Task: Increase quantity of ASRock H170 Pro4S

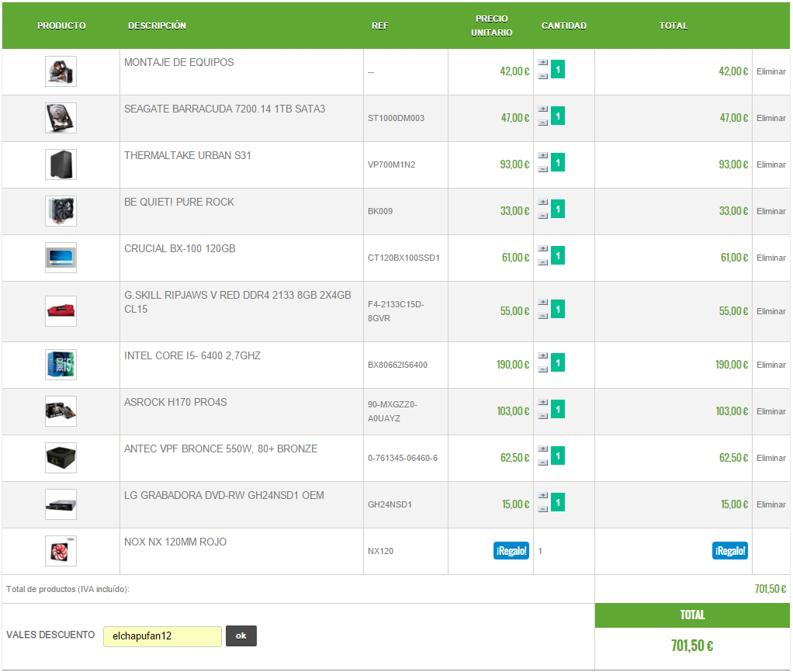Action: tap(542, 402)
